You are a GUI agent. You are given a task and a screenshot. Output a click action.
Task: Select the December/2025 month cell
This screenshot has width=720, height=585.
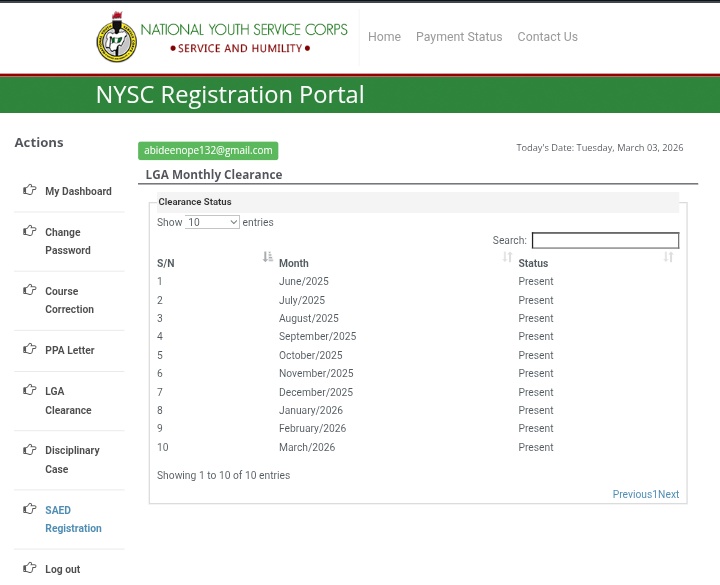point(316,392)
